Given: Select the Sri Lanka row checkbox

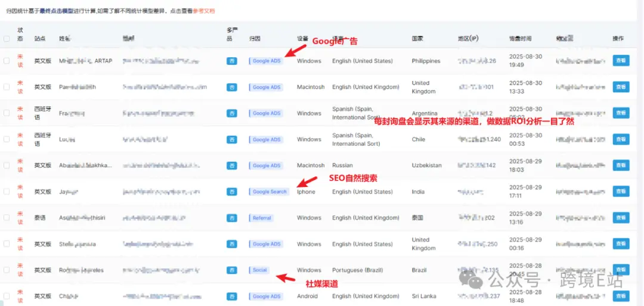Looking at the screenshot, I should (6, 296).
